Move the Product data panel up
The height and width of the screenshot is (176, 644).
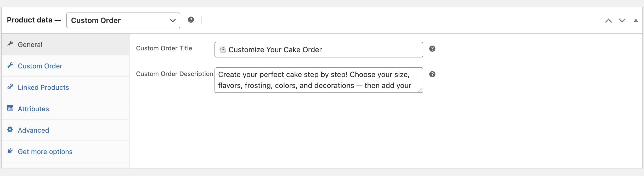pos(608,21)
